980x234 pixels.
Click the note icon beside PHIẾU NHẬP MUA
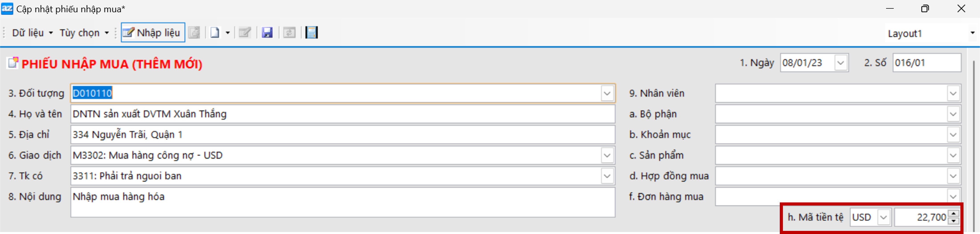pyautogui.click(x=13, y=63)
